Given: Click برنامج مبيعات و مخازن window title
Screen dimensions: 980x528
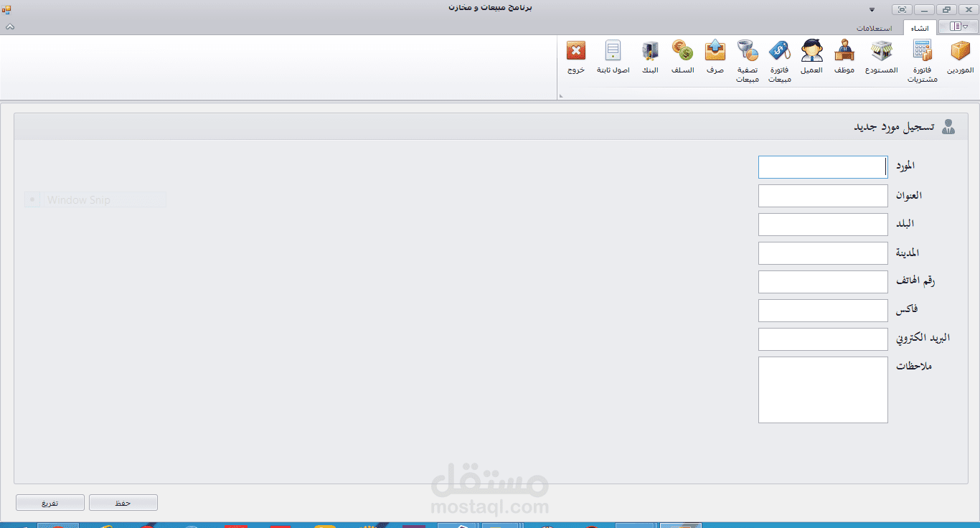Looking at the screenshot, I should (x=490, y=9).
